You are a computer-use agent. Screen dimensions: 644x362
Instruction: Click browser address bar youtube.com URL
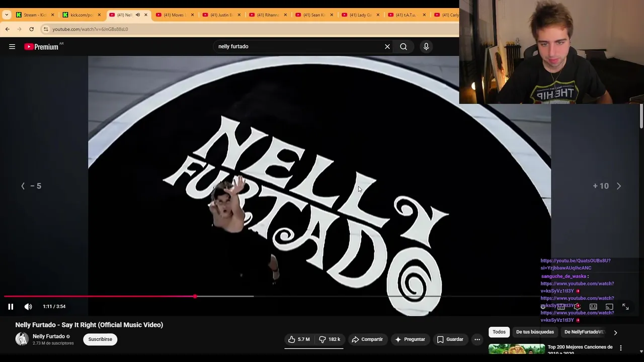[91, 29]
